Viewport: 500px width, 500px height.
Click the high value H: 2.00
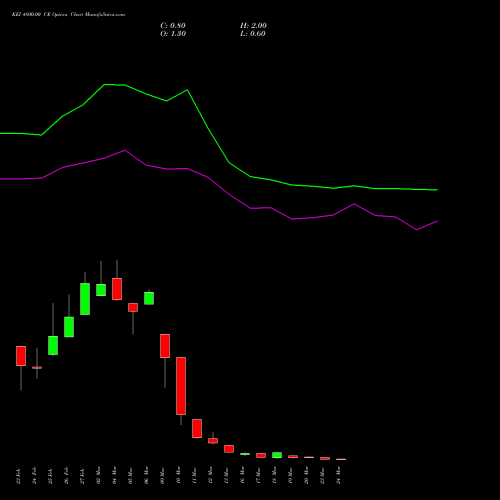(253, 26)
